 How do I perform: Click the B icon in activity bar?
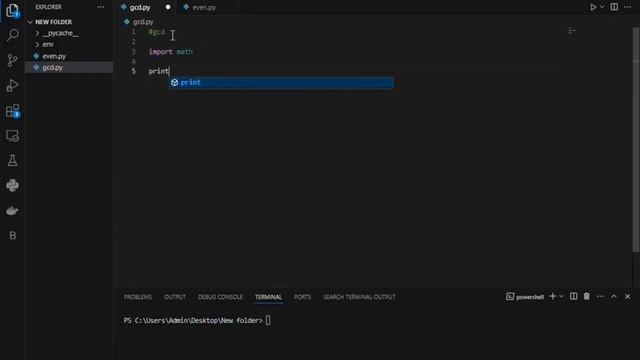[x=12, y=236]
